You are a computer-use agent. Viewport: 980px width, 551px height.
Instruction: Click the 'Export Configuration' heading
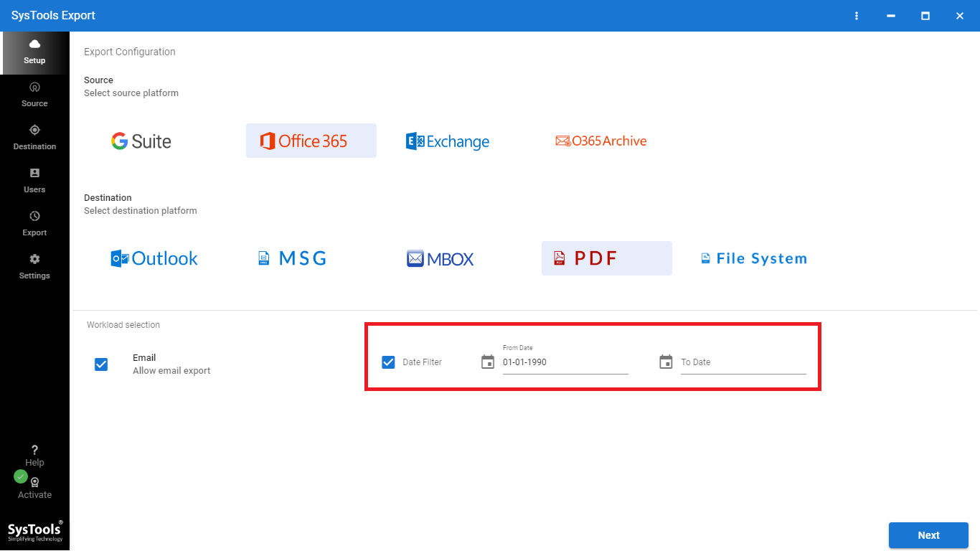tap(130, 52)
